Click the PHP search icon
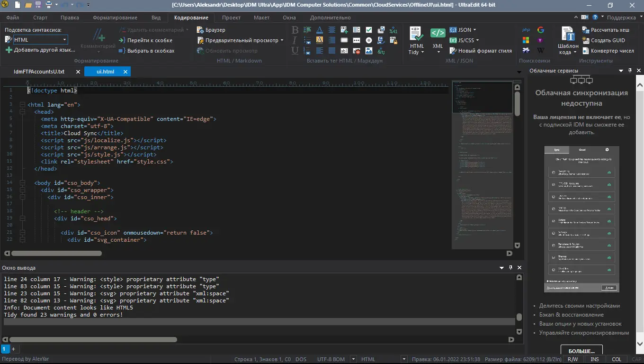The height and width of the screenshot is (364, 644). pos(526,30)
